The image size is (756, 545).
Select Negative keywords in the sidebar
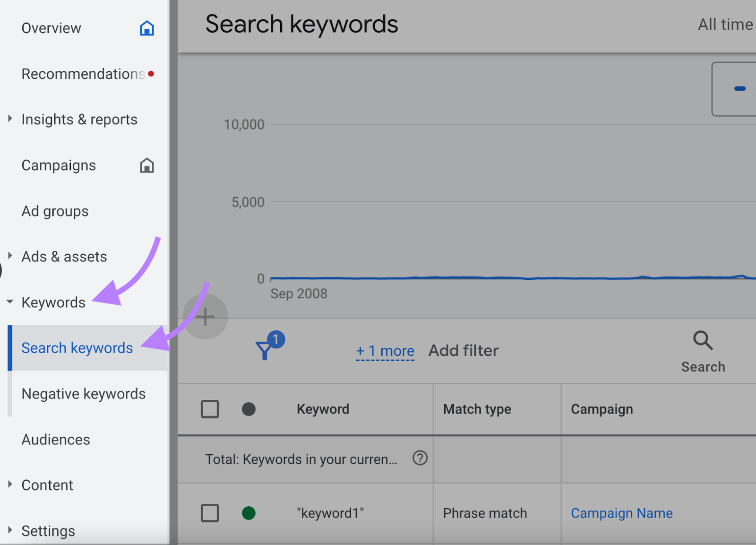83,393
